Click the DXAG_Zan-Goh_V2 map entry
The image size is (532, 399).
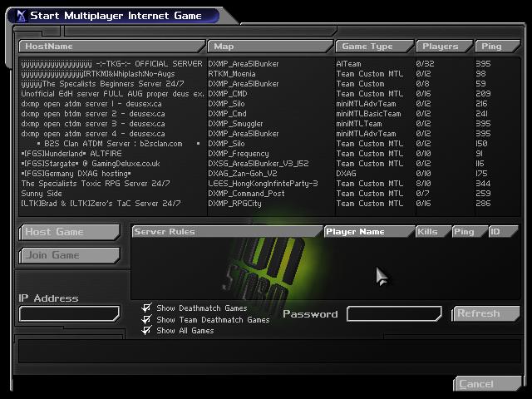click(x=243, y=174)
